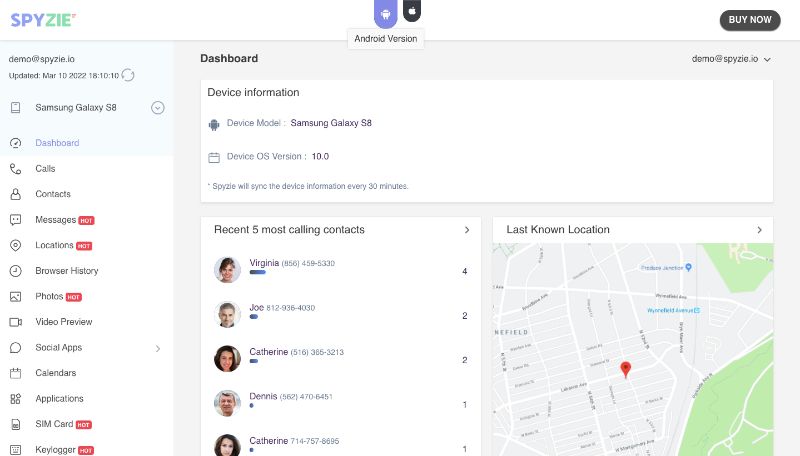
Task: Select the Locations pin icon in sidebar
Action: (x=15, y=245)
